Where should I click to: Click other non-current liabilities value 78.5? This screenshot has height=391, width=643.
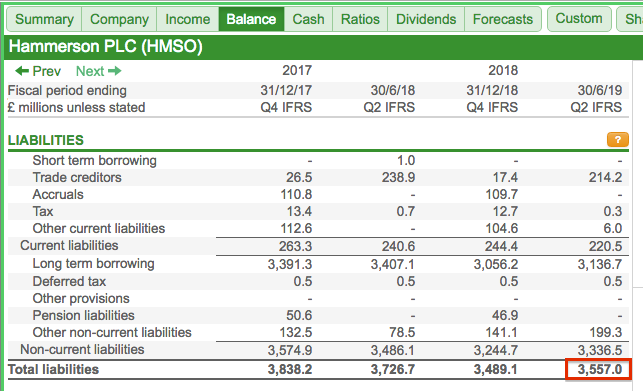coord(402,332)
